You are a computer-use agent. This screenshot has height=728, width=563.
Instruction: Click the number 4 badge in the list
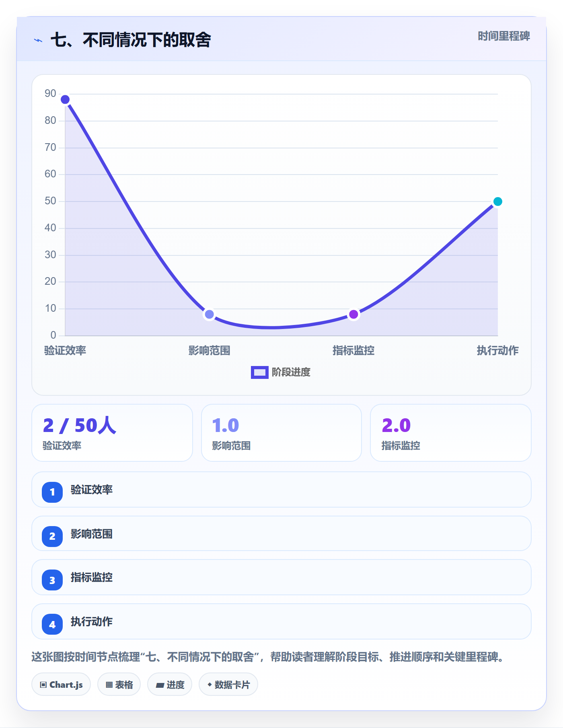click(52, 624)
